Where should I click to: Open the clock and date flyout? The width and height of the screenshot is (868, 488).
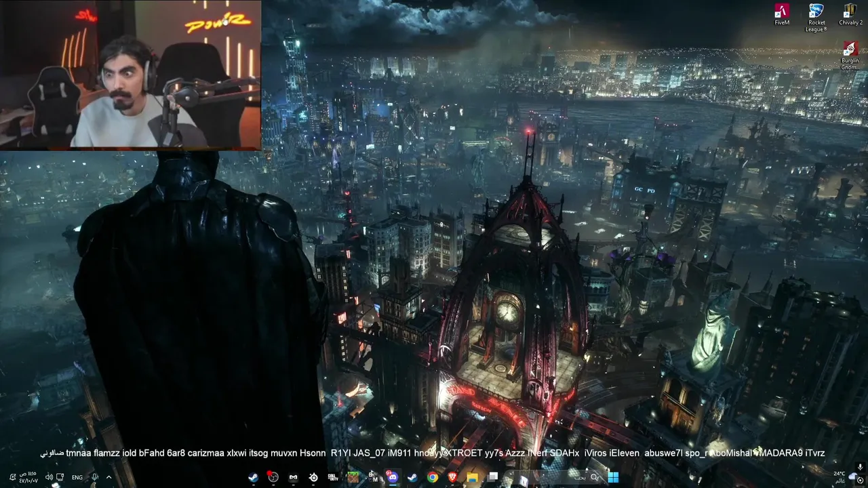[30, 477]
